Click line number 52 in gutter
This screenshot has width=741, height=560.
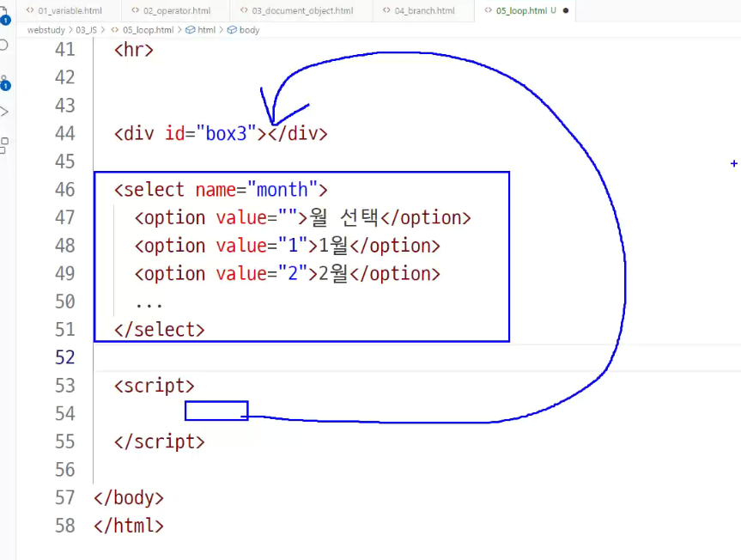click(x=64, y=358)
